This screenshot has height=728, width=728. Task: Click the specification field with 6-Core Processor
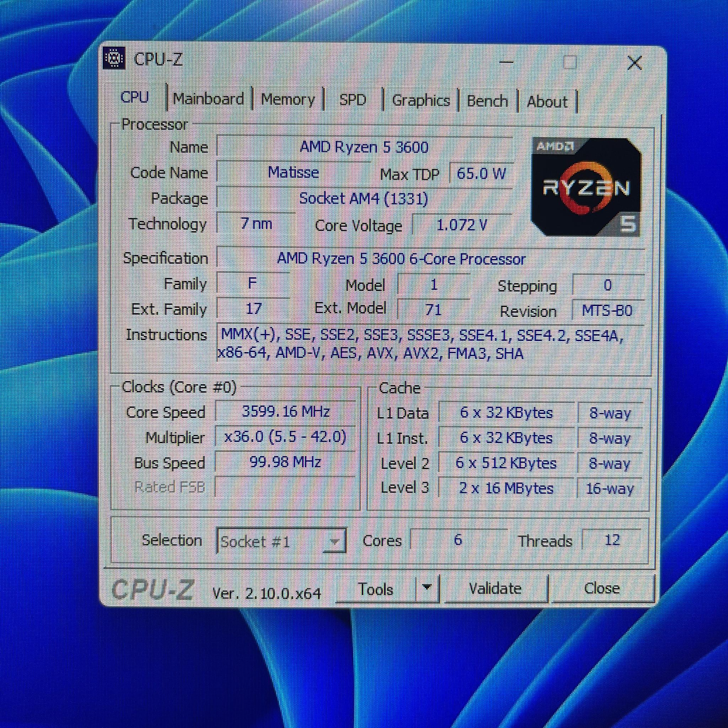click(430, 259)
